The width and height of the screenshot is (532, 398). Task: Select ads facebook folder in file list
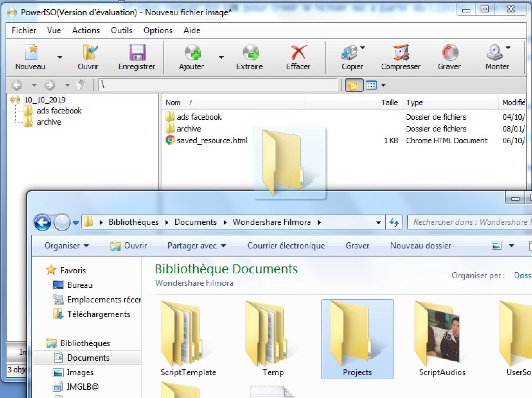click(x=199, y=117)
